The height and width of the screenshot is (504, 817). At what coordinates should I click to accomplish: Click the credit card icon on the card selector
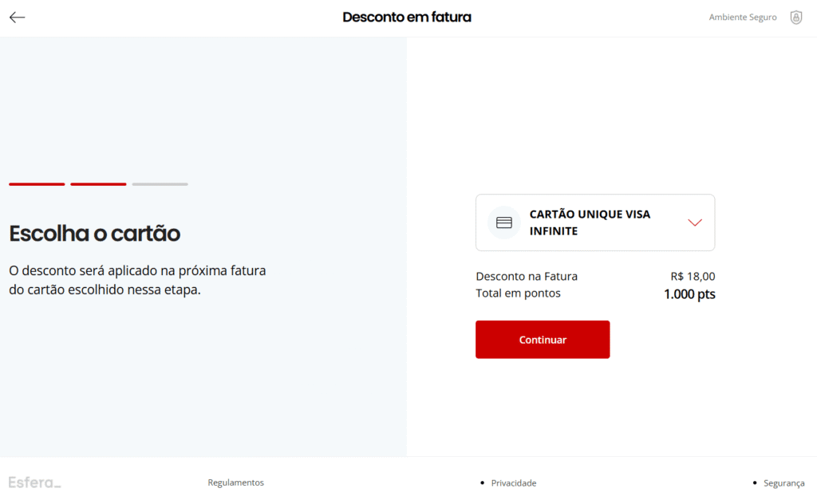[503, 222]
